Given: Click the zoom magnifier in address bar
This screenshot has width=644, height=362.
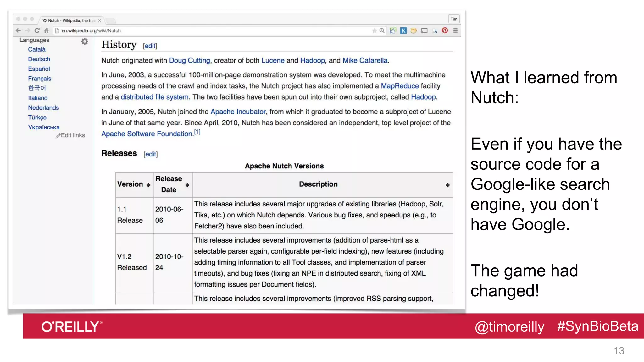Looking at the screenshot, I should click(382, 30).
